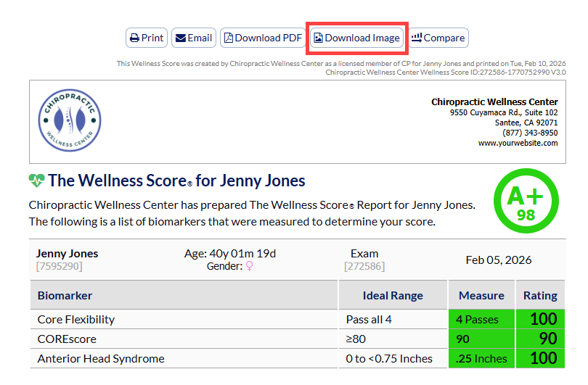The image size is (588, 385).
Task: Click the Email button
Action: (194, 38)
